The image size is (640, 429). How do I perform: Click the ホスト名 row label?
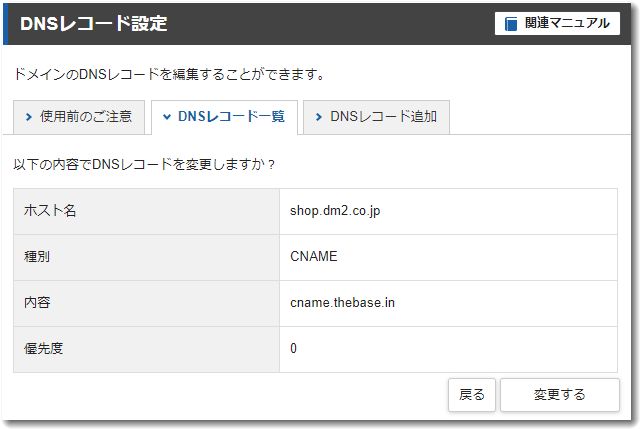pyautogui.click(x=50, y=211)
